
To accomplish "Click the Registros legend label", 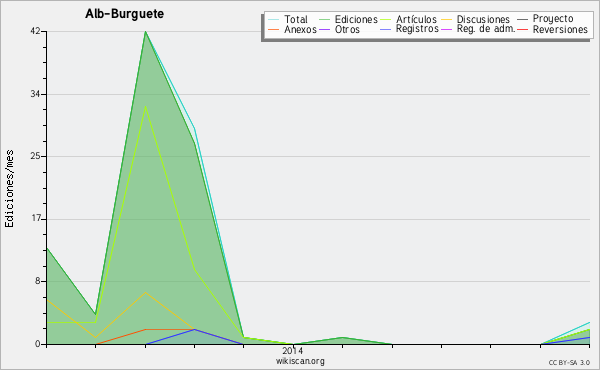I will click(x=417, y=29).
